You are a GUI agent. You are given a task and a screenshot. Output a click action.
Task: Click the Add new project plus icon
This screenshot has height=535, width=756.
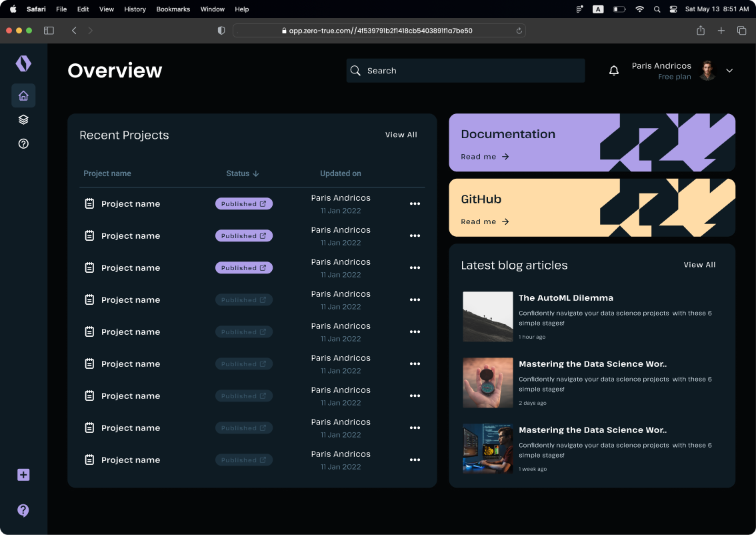(x=23, y=475)
